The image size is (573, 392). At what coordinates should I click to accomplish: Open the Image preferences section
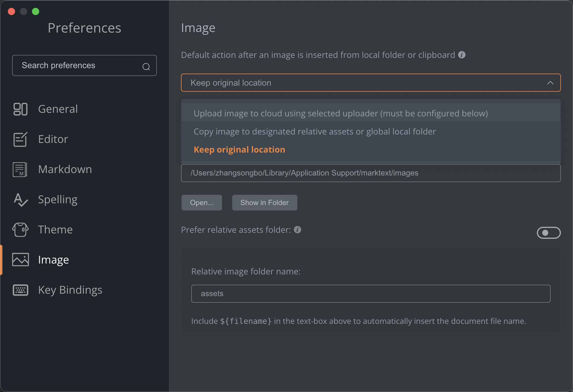pos(53,260)
